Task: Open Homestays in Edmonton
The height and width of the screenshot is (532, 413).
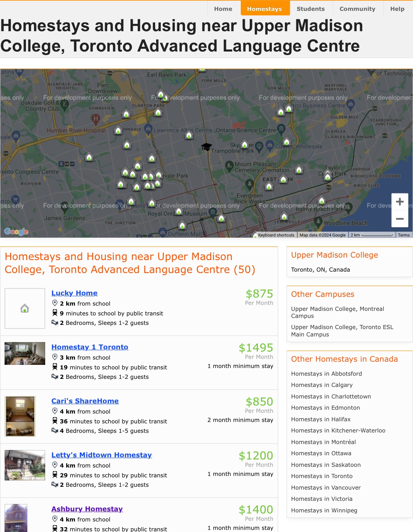Action: [x=325, y=408]
